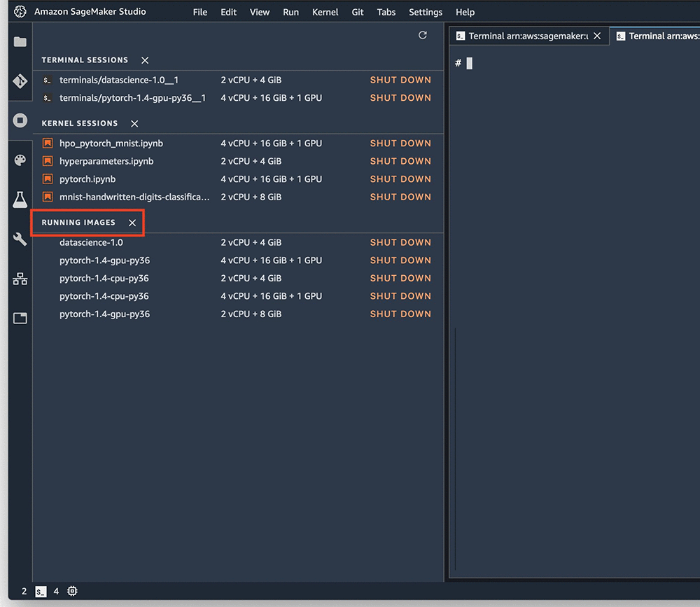Click pytorch-1.4-gpu-py36__1 terminal icon
The height and width of the screenshot is (607, 700).
(47, 98)
